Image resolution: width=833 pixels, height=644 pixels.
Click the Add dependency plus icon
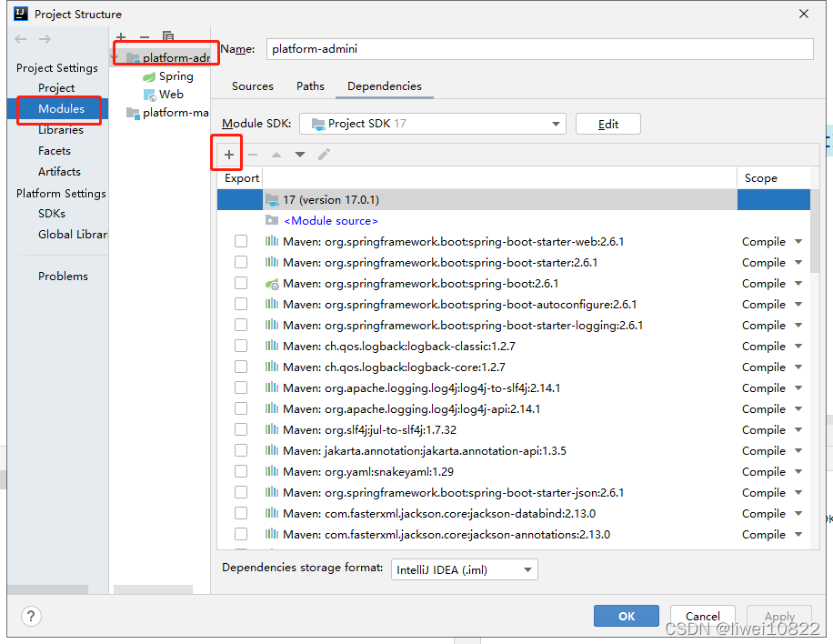click(x=229, y=155)
